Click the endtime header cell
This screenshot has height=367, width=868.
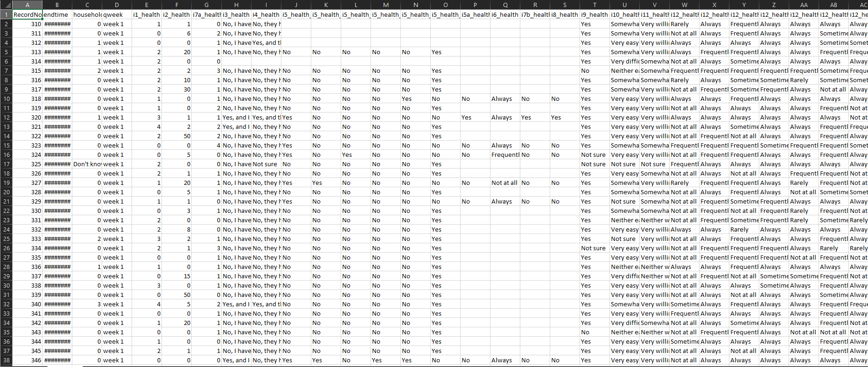[x=57, y=14]
